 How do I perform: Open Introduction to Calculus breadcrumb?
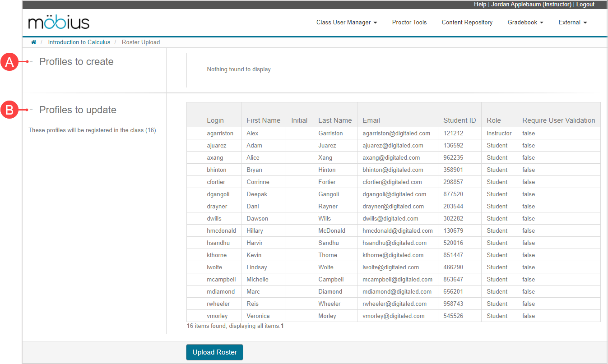79,42
